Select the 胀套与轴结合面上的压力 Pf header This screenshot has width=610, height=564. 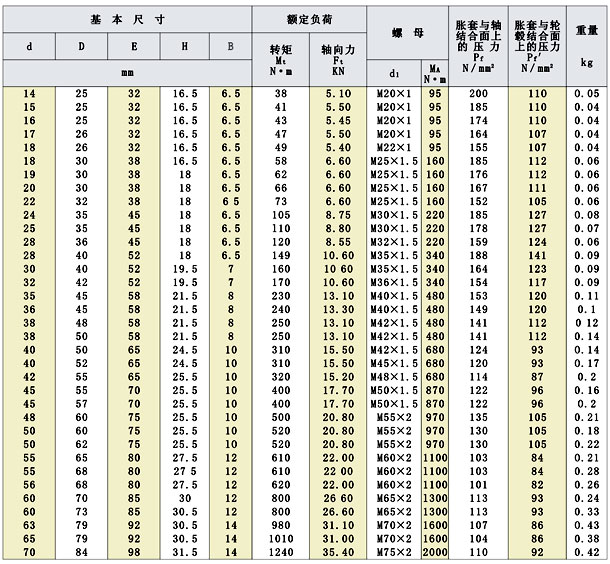[x=478, y=46]
